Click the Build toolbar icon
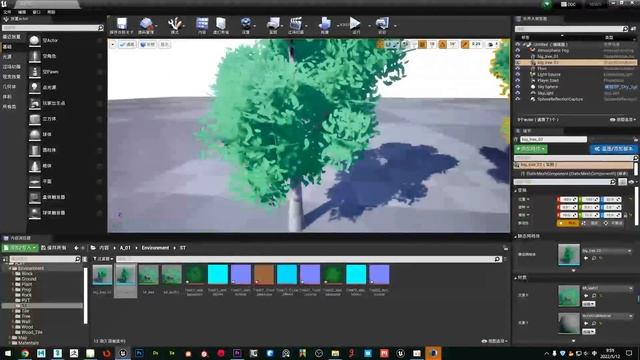 point(325,23)
